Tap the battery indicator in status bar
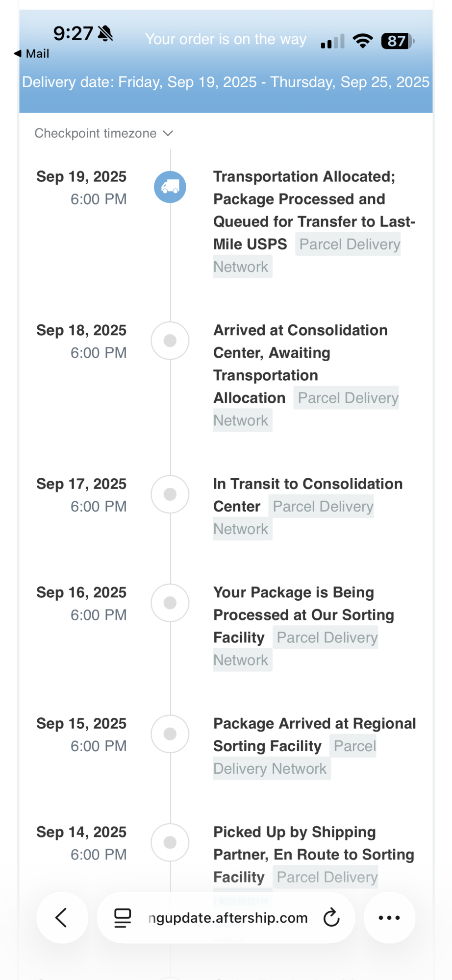The width and height of the screenshot is (452, 980). pos(398,41)
